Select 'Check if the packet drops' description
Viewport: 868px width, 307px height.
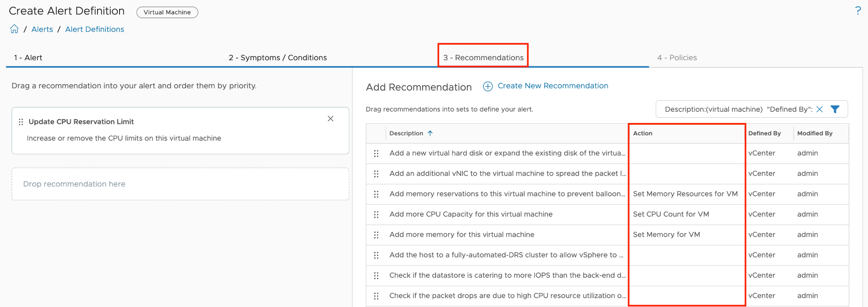point(507,296)
